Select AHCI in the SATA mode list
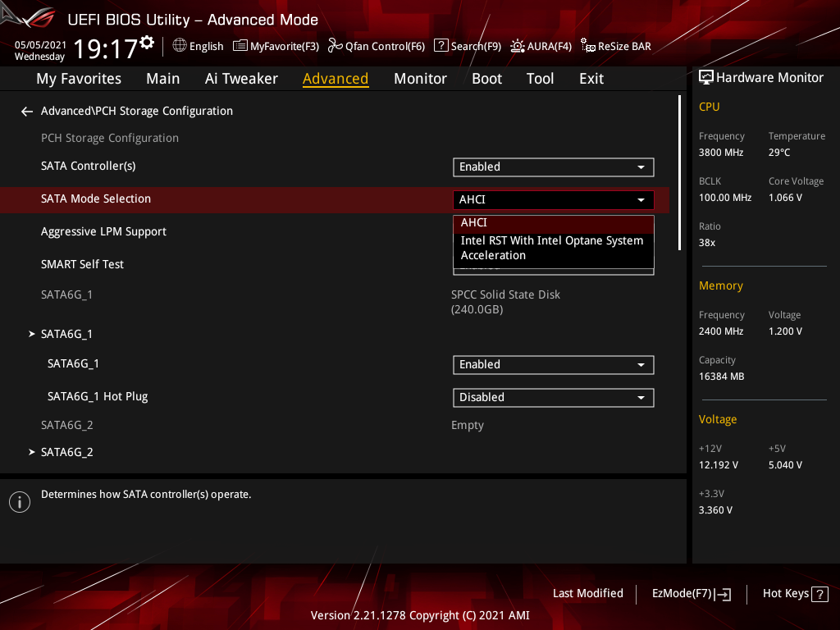 click(553, 223)
